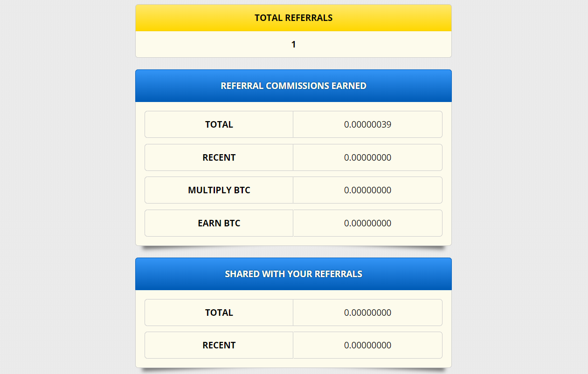Select the total referrals count of 1
588x374 pixels.
[293, 45]
